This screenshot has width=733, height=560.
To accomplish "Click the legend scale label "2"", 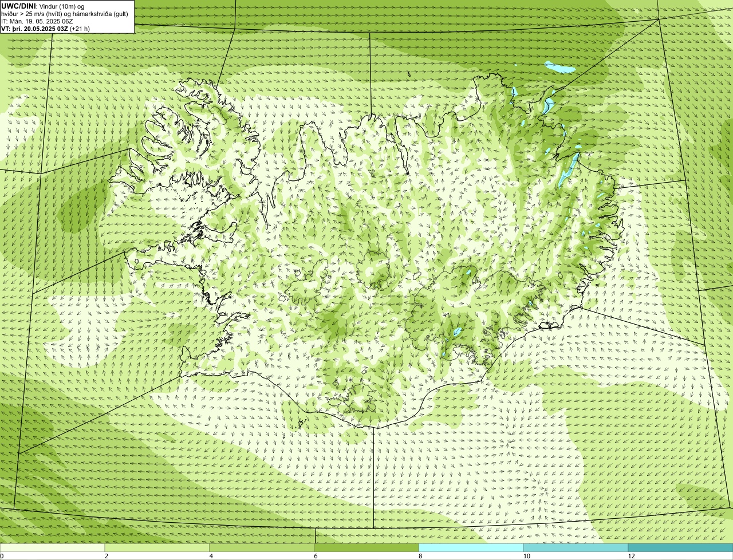I will [x=107, y=556].
